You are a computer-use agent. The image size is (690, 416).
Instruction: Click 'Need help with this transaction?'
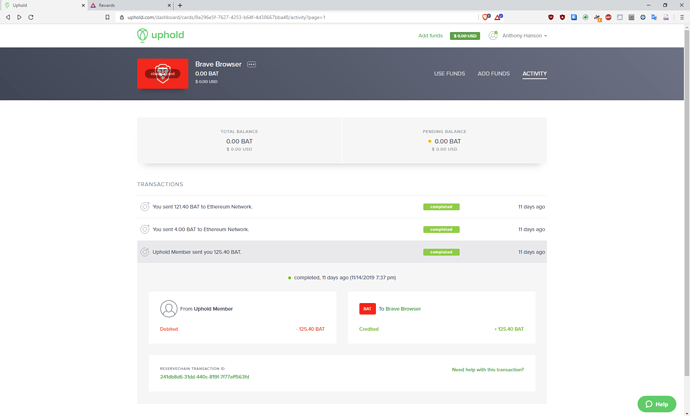488,370
